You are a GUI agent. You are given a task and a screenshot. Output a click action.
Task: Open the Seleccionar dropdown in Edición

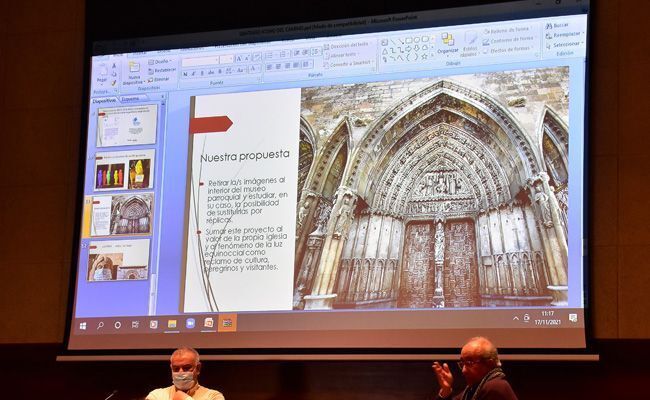[x=565, y=44]
